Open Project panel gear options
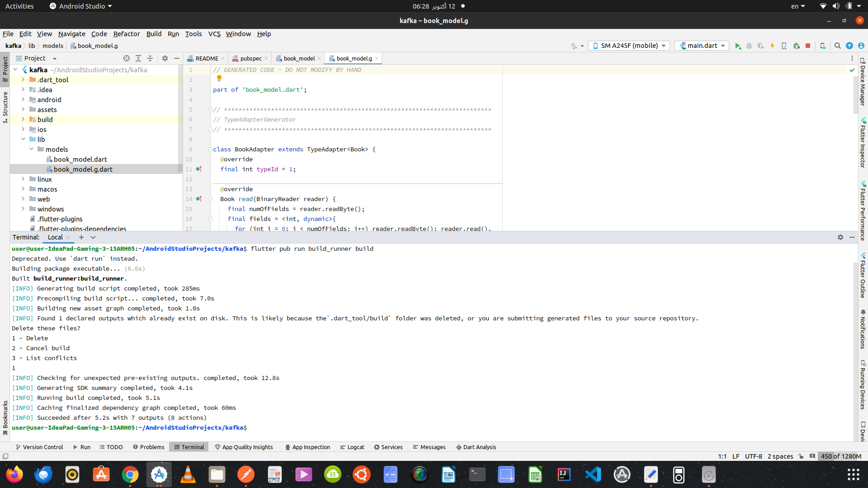 click(165, 58)
